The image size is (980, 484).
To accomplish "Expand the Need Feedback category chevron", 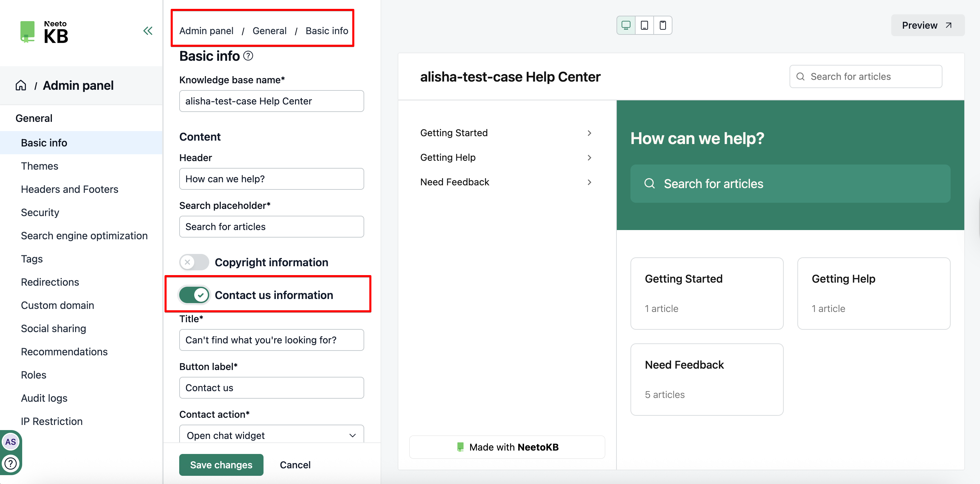I will click(x=589, y=182).
